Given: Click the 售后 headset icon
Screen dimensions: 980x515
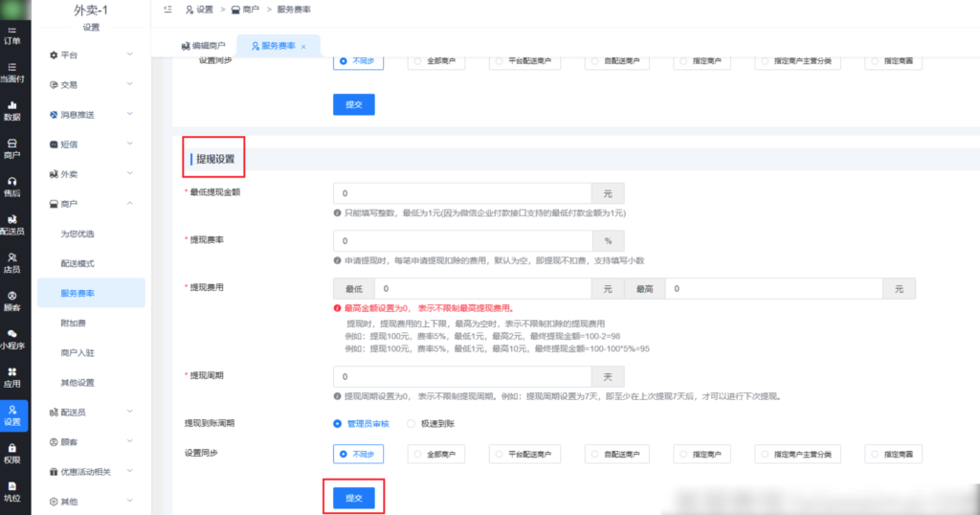Looking at the screenshot, I should 12,186.
